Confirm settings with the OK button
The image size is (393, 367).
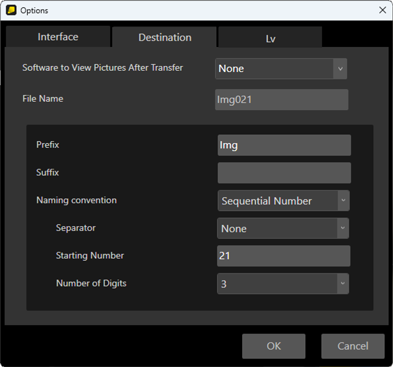pos(274,346)
